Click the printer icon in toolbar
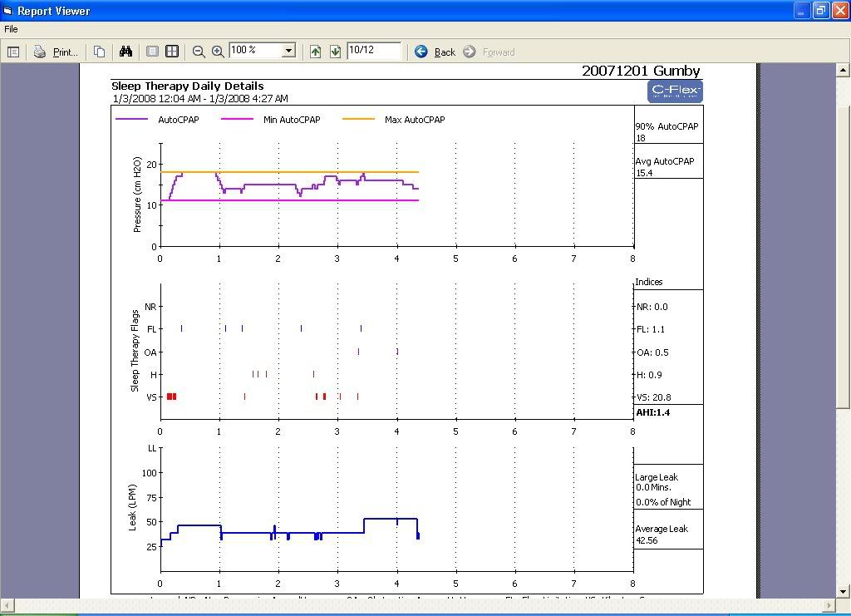851x616 pixels. point(40,52)
